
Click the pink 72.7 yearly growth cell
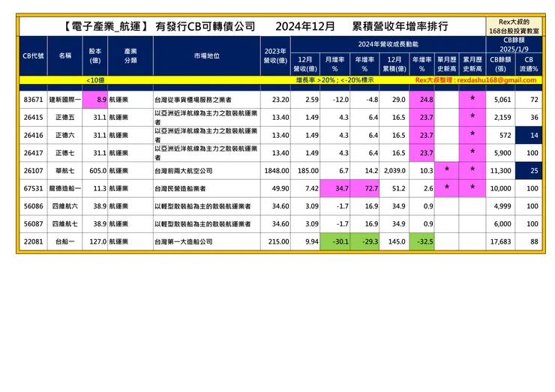pos(364,188)
